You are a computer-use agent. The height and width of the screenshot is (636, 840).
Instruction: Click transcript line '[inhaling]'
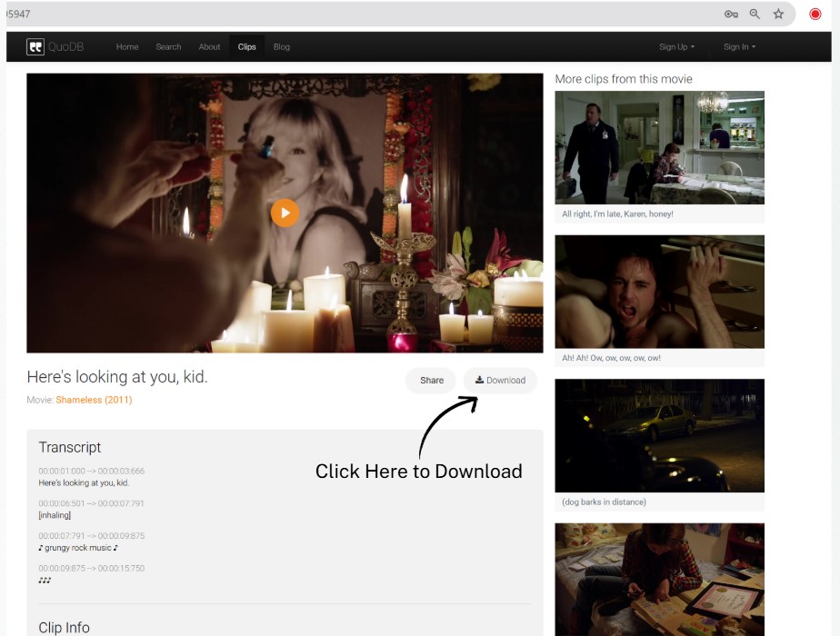[55, 515]
